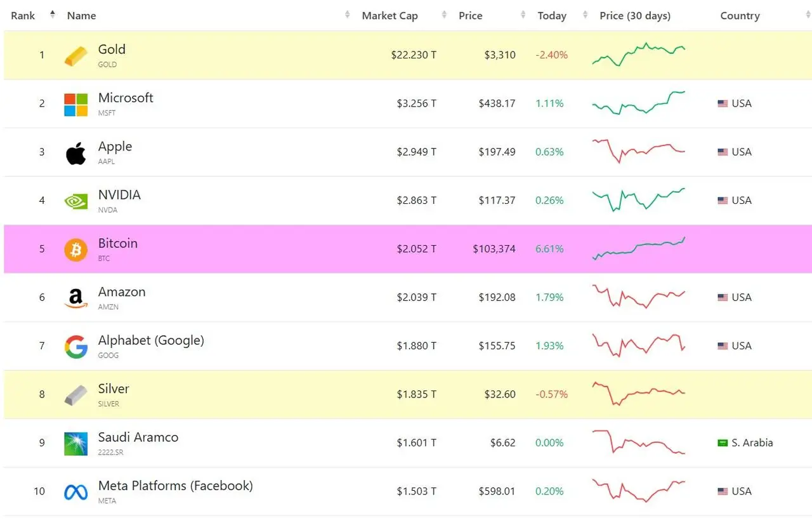Click the Meta Platforms logo icon
Viewport: 812px width, 520px height.
coord(76,492)
